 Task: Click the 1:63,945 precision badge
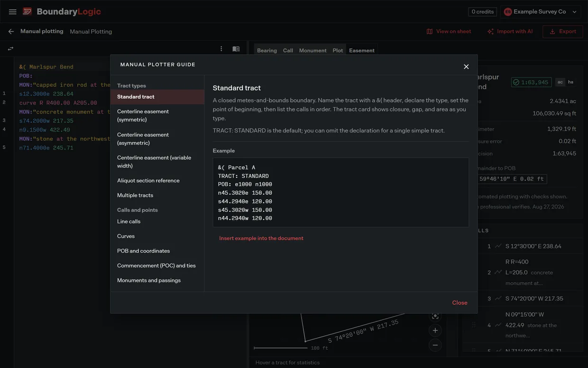pos(532,82)
